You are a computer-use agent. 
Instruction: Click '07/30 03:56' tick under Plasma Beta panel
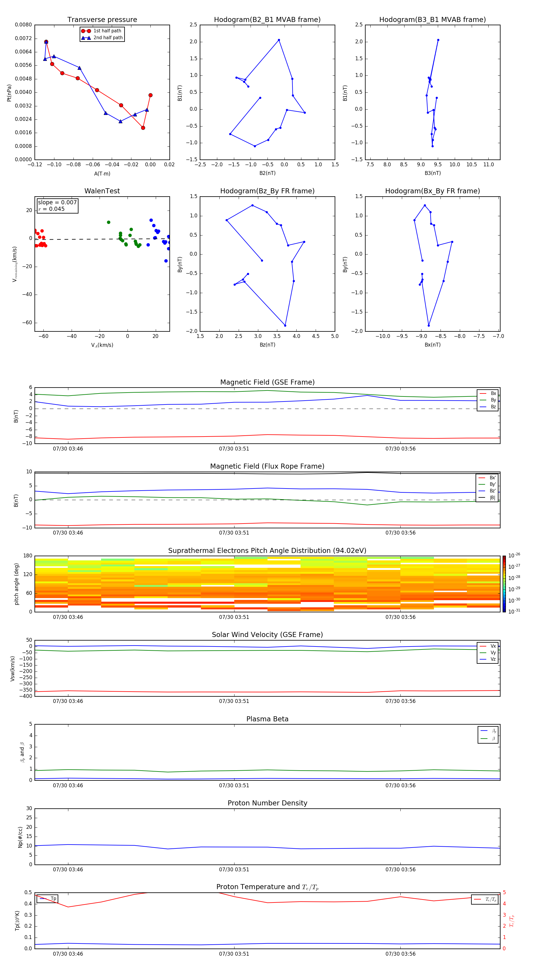[x=400, y=785]
